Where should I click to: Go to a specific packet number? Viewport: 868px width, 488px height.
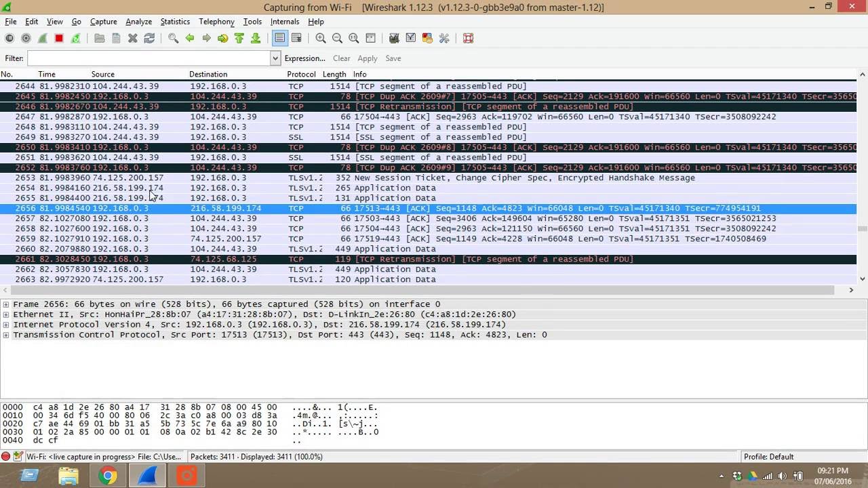222,39
